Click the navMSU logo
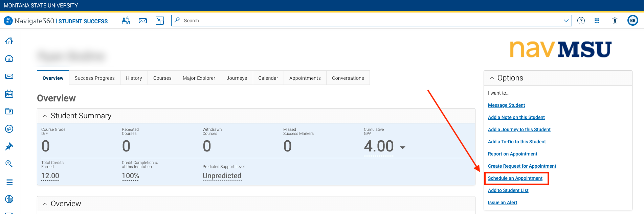644x214 pixels. (560, 49)
